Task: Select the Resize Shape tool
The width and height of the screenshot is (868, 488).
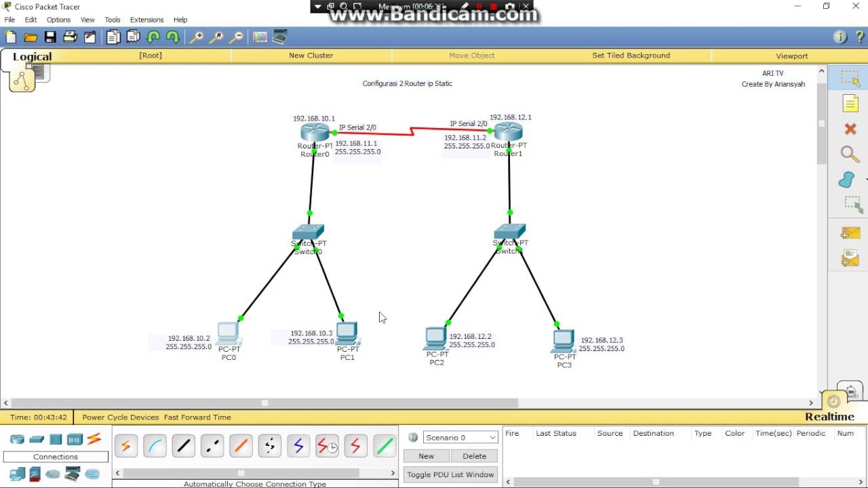Action: [x=852, y=205]
